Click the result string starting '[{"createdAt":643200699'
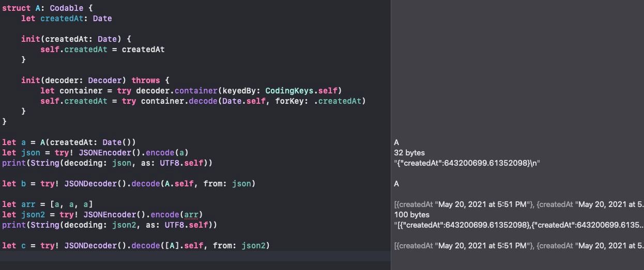 tap(518, 225)
